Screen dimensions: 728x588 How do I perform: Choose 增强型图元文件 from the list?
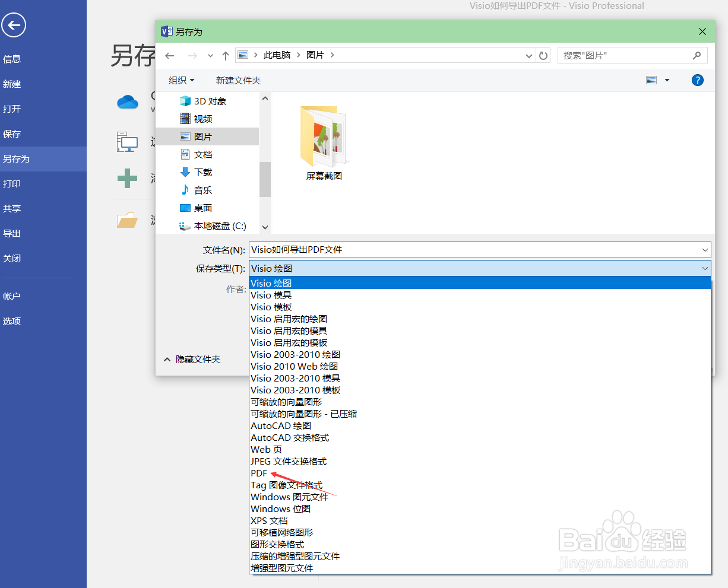click(x=480, y=568)
